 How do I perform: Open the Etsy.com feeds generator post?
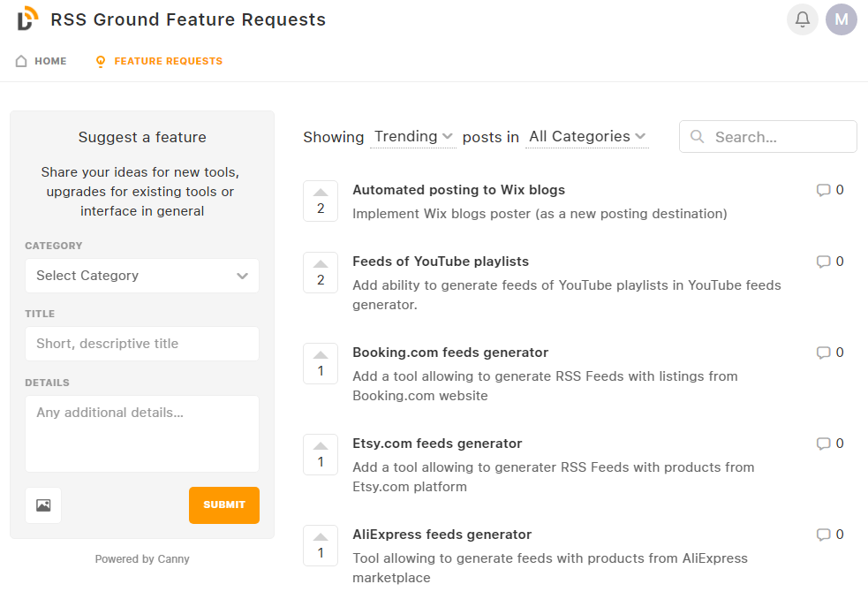[437, 444]
